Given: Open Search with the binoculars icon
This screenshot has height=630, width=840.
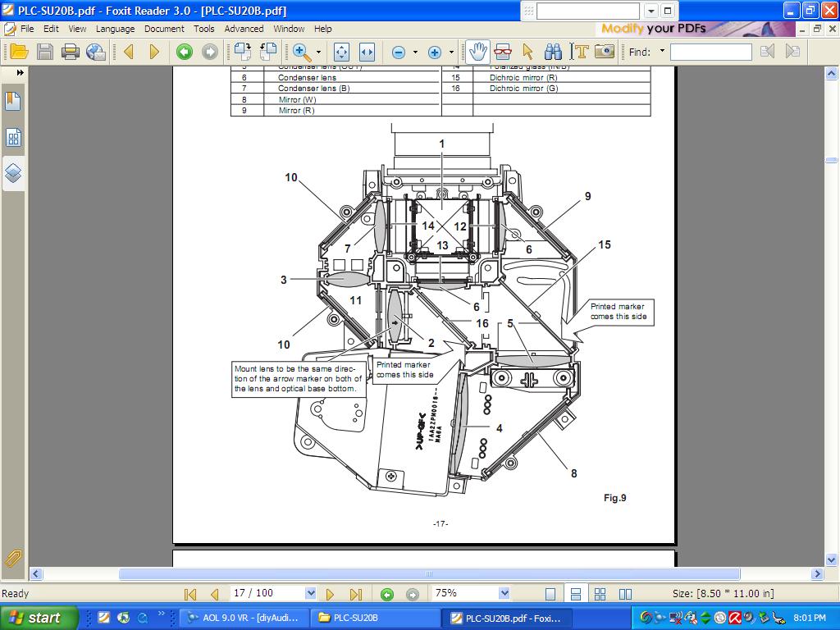Looking at the screenshot, I should (x=553, y=52).
